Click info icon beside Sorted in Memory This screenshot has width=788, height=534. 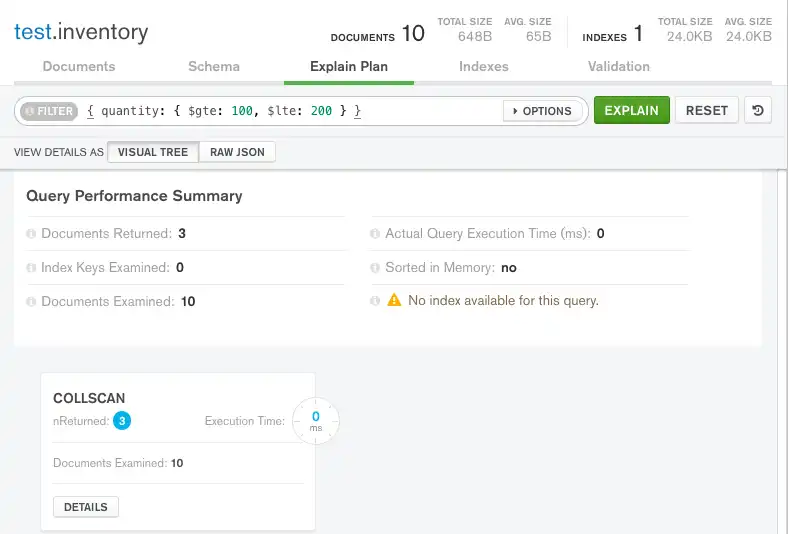pos(376,268)
